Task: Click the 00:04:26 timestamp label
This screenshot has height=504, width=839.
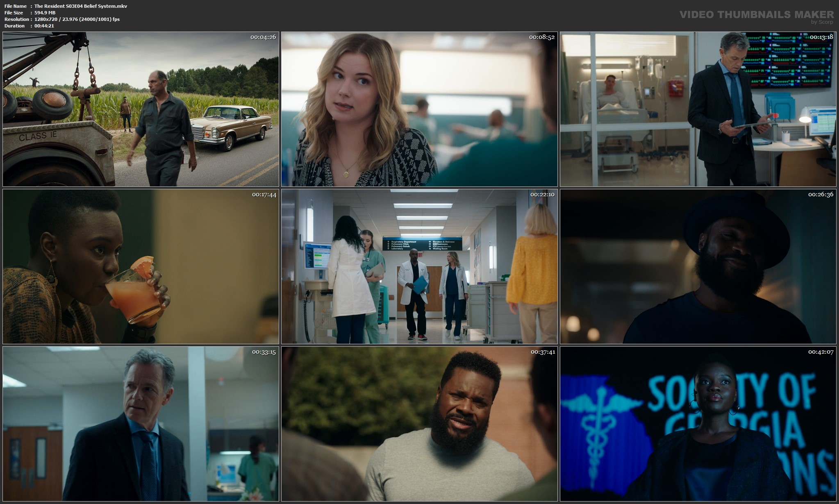Action: click(263, 37)
